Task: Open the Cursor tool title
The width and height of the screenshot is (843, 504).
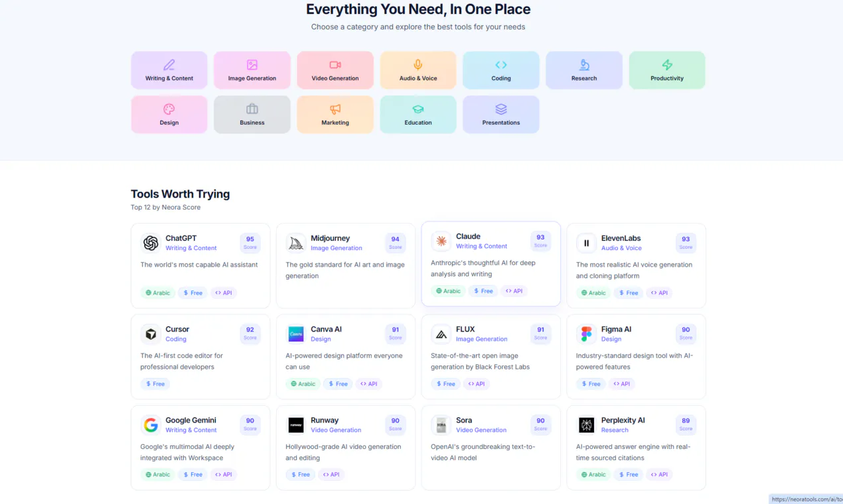Action: [177, 329]
